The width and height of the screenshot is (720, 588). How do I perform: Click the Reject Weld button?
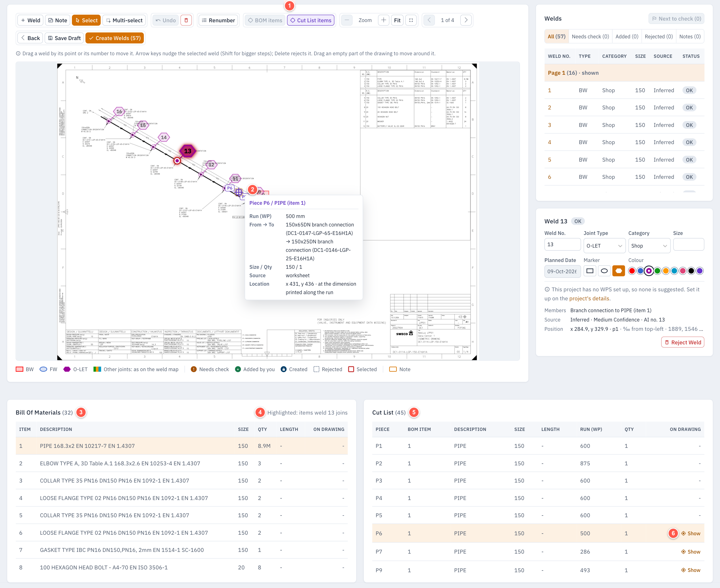[683, 342]
